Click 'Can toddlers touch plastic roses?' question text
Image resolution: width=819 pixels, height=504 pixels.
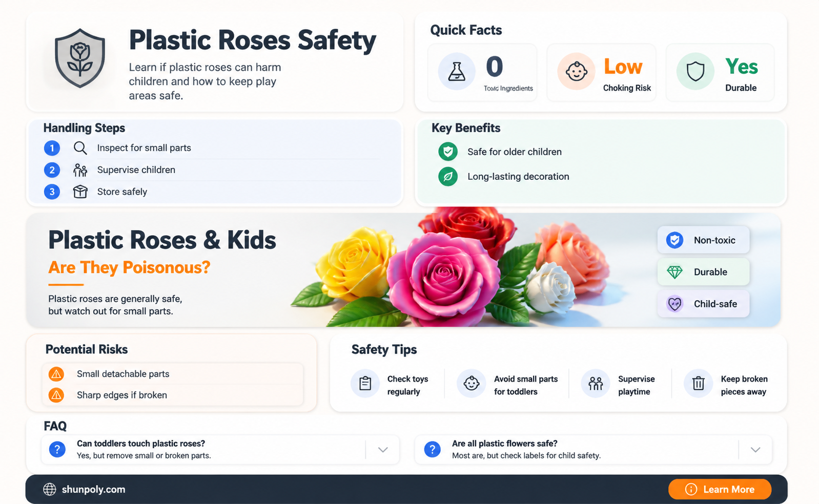(x=141, y=444)
